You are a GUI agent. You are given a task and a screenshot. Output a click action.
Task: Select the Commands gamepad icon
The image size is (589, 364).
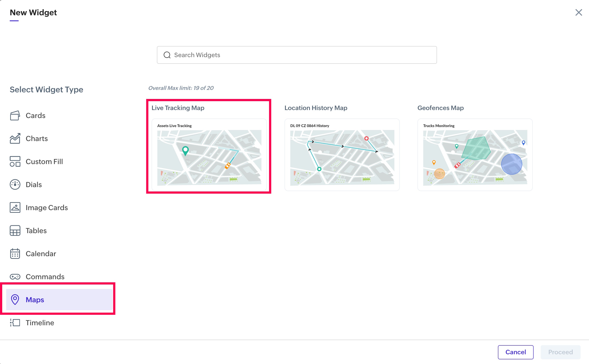point(15,277)
